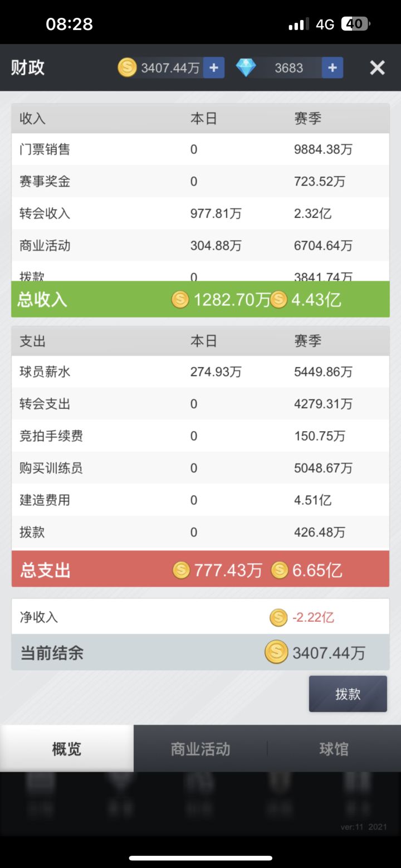Close the 财政 finance panel with the X
Screen dimensions: 401x868
tap(378, 68)
